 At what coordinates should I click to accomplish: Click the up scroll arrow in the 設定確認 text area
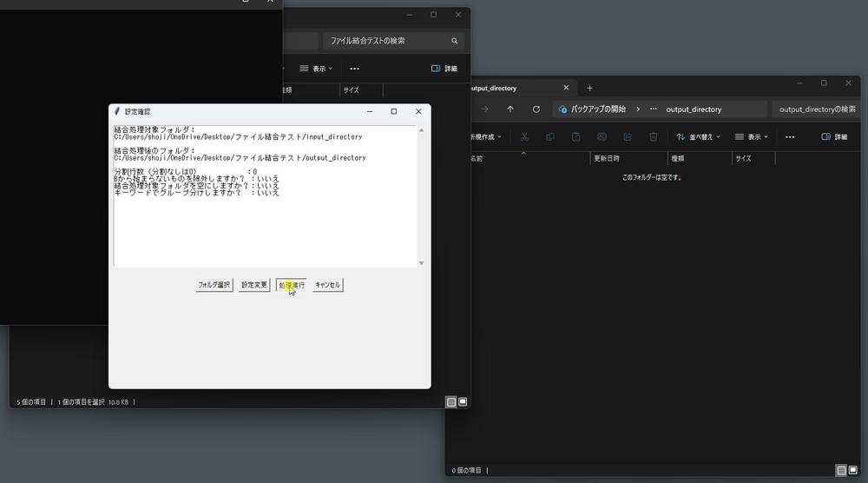click(421, 130)
